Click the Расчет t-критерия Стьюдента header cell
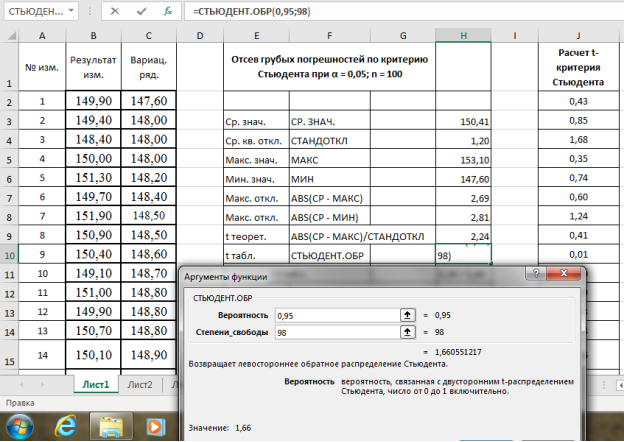 (x=578, y=66)
